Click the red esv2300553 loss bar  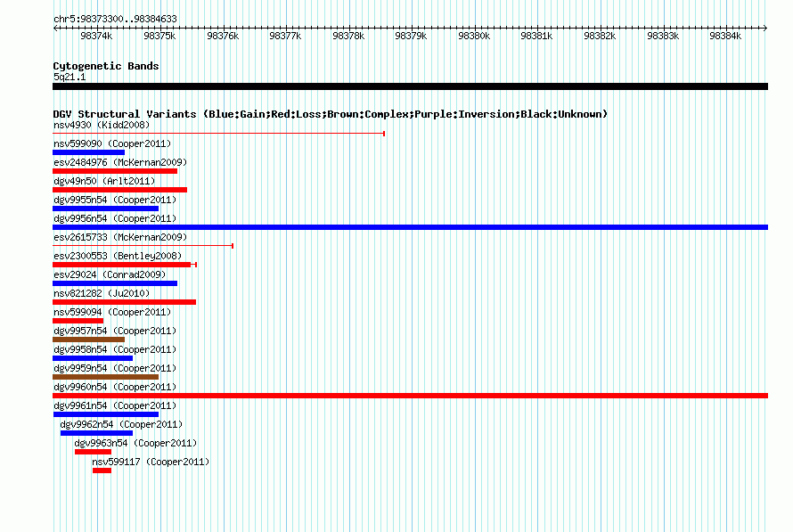point(125,265)
